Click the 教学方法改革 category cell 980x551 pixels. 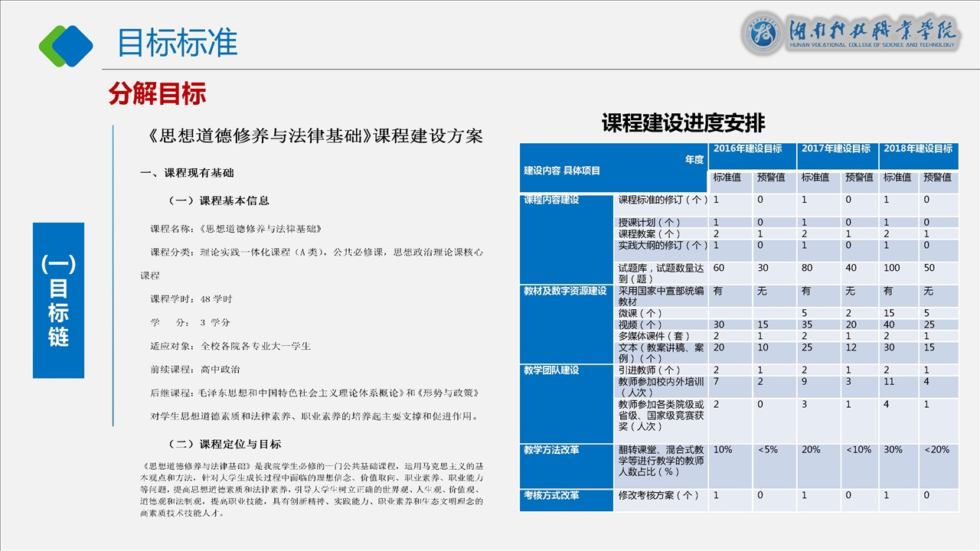[552, 450]
